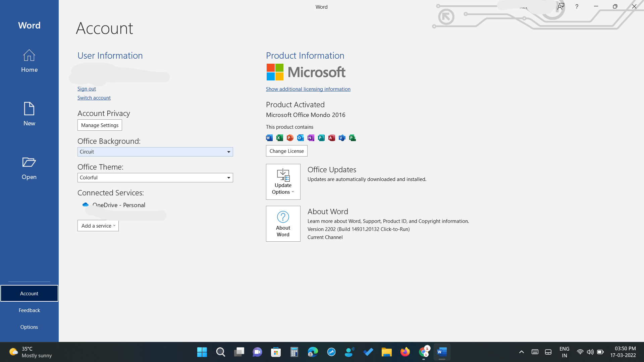Click Manage Settings under Account Privacy
The image size is (644, 362).
tap(100, 125)
